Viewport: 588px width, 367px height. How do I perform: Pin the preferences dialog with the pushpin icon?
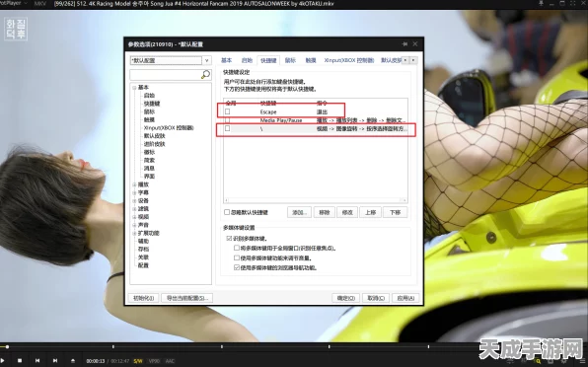(404, 43)
